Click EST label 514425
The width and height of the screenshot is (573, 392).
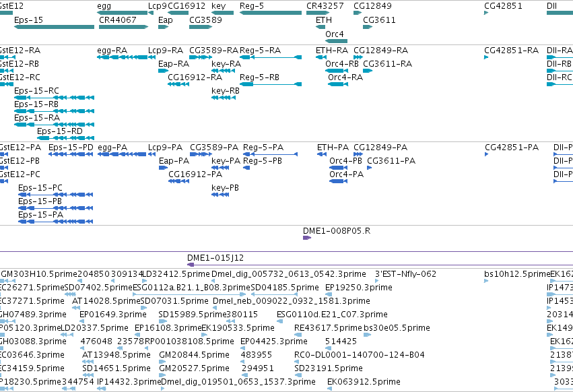341,341
